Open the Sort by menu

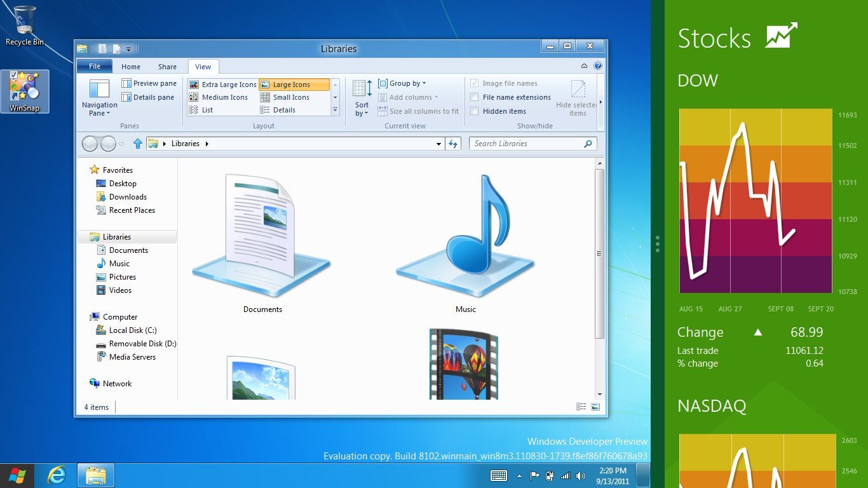pyautogui.click(x=362, y=97)
